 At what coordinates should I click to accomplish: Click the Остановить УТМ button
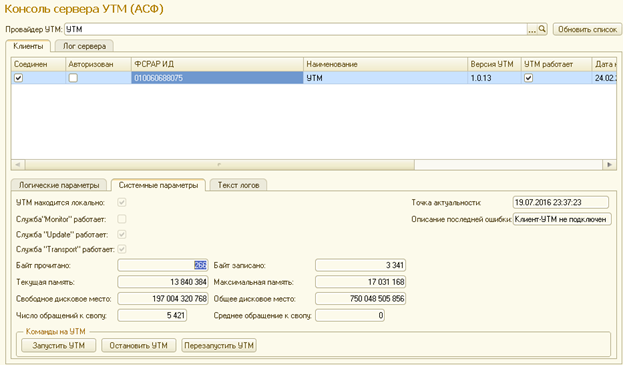tap(139, 346)
